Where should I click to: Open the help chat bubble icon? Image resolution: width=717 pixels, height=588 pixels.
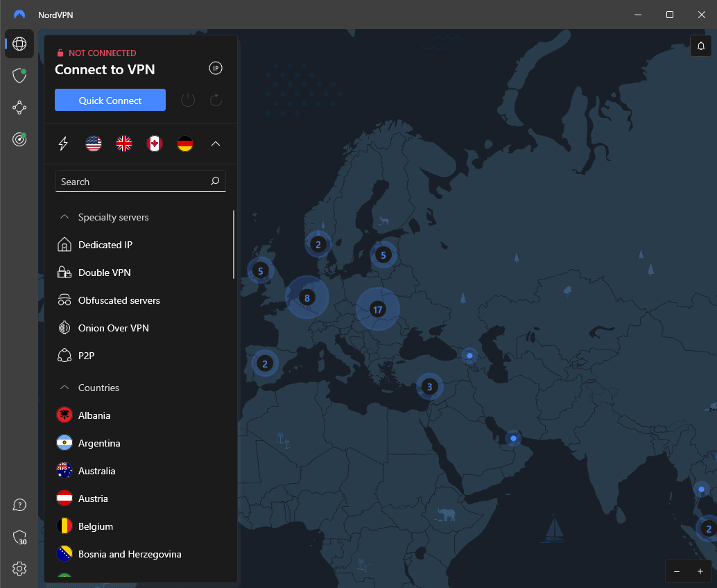[19, 505]
